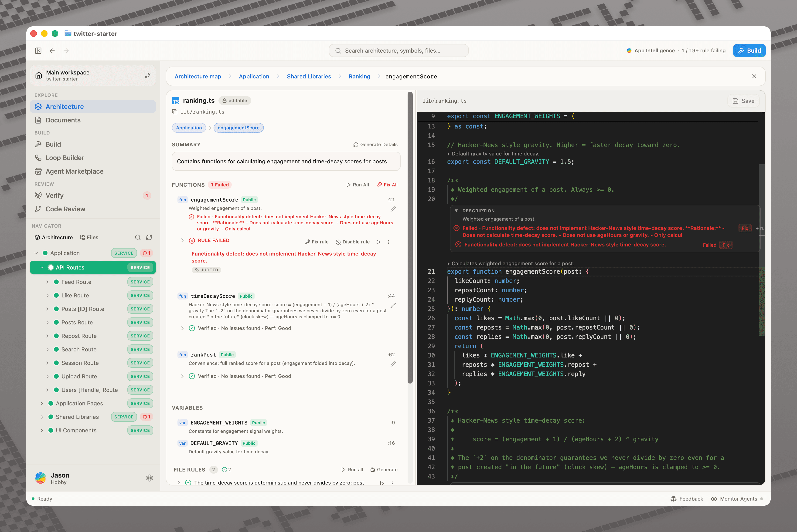Viewport: 797px width, 532px height.
Task: Run the failed rule play icon
Action: 378,242
